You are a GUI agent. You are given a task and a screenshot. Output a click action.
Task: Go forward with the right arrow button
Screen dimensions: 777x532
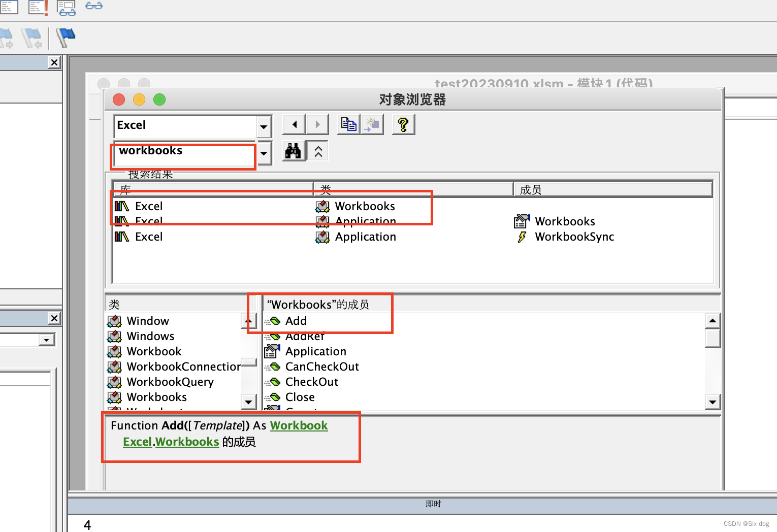(x=317, y=124)
